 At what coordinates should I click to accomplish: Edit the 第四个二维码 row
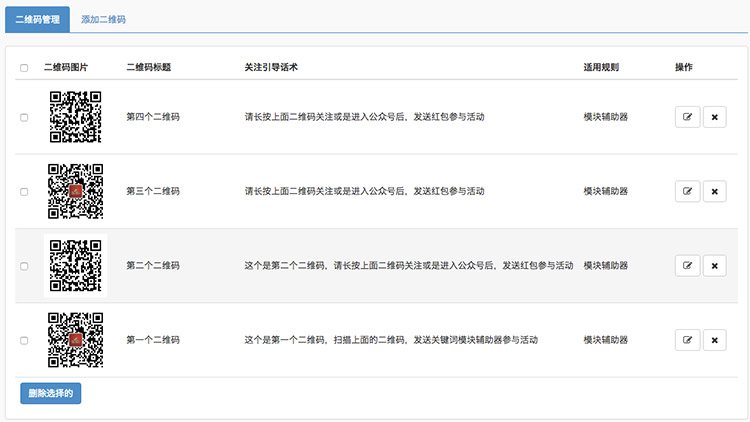687,117
